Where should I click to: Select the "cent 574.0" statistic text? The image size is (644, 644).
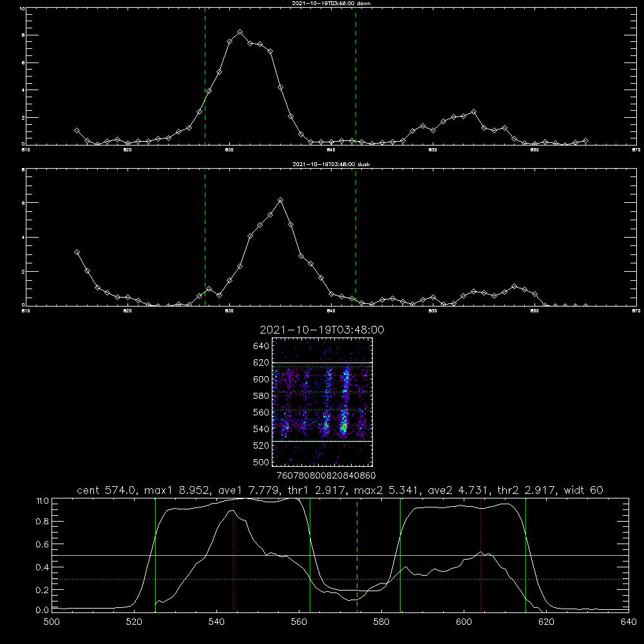point(107,490)
